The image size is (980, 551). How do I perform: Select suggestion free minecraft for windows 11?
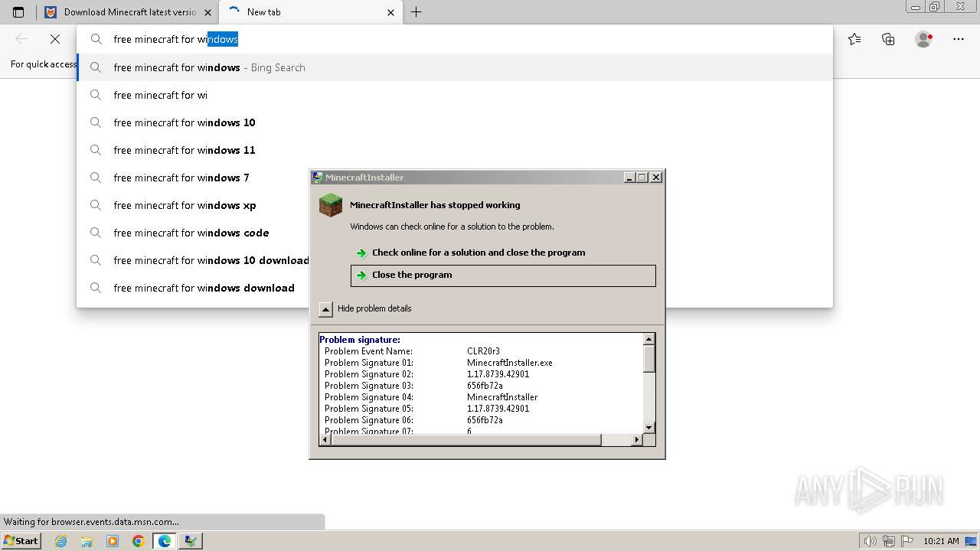(454, 150)
